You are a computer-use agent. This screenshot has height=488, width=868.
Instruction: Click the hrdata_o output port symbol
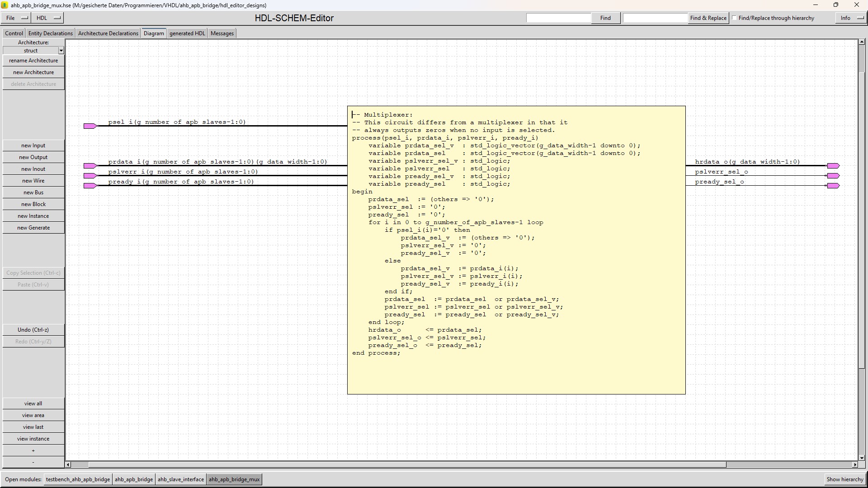[x=833, y=166]
